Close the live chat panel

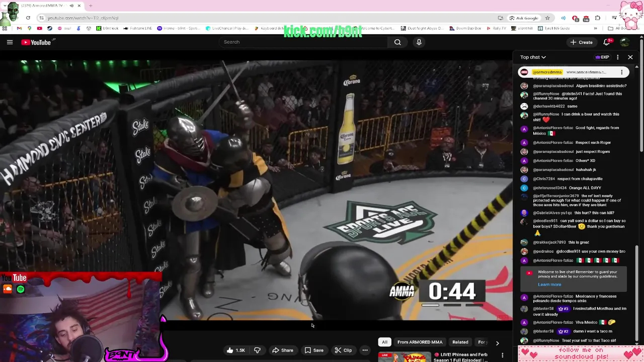point(630,57)
